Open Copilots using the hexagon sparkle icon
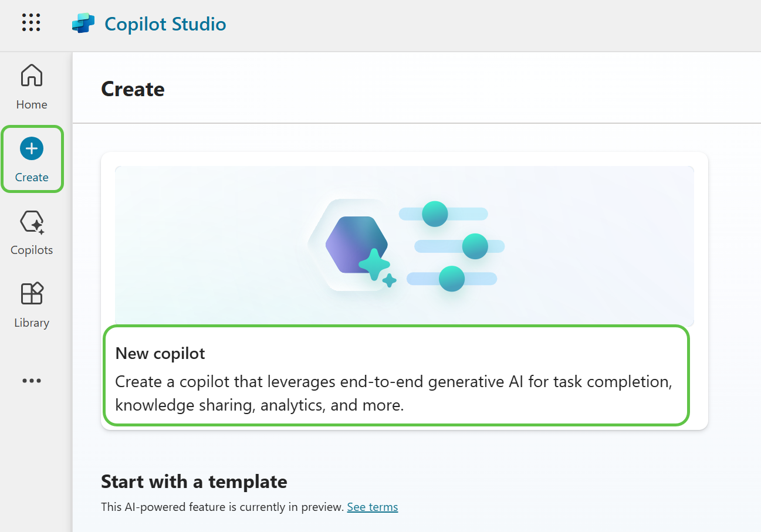Screen dimensions: 761x532 pyautogui.click(x=32, y=223)
